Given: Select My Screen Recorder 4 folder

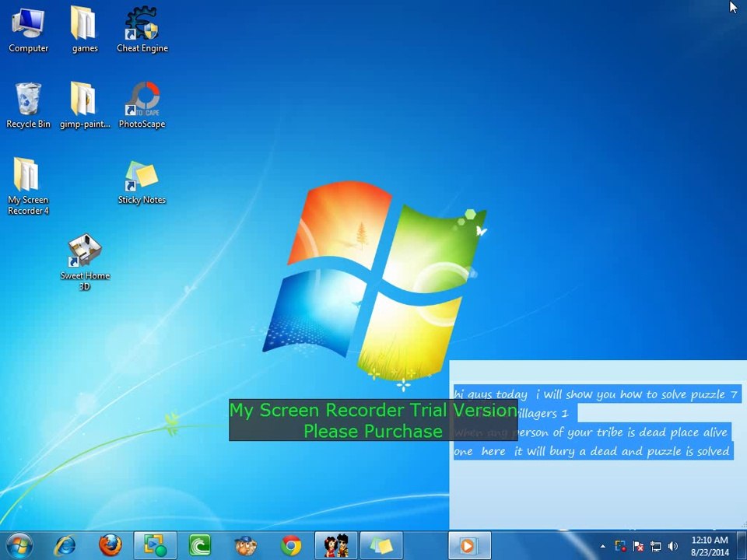Looking at the screenshot, I should [x=28, y=186].
